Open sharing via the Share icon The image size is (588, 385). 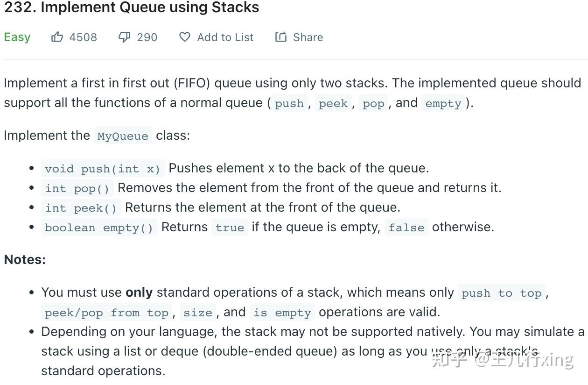pyautogui.click(x=280, y=37)
